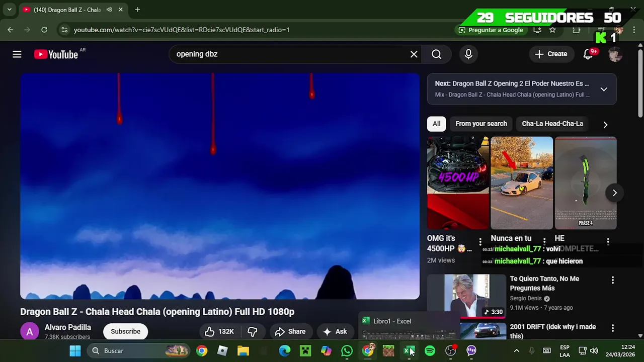
Task: Open the Te Quiero Tanto video thumbnail
Action: 466,296
